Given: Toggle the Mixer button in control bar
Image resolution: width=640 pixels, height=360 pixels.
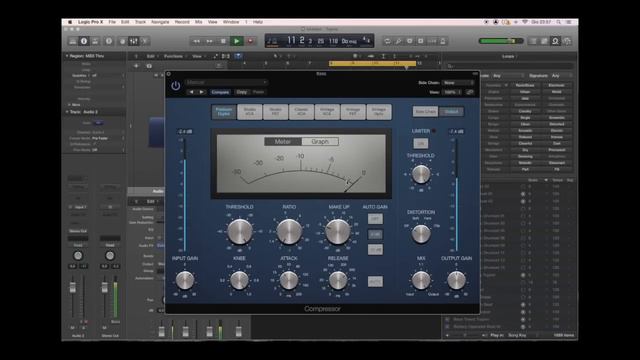Looking at the screenshot, I should (133, 41).
